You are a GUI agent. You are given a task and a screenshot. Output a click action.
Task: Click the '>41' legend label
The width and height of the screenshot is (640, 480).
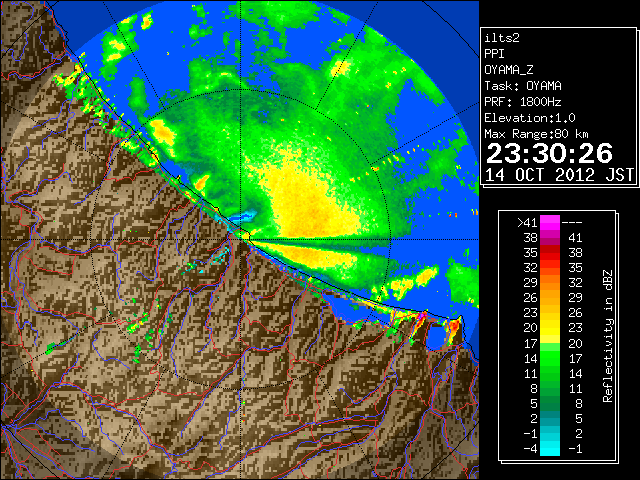pos(527,223)
